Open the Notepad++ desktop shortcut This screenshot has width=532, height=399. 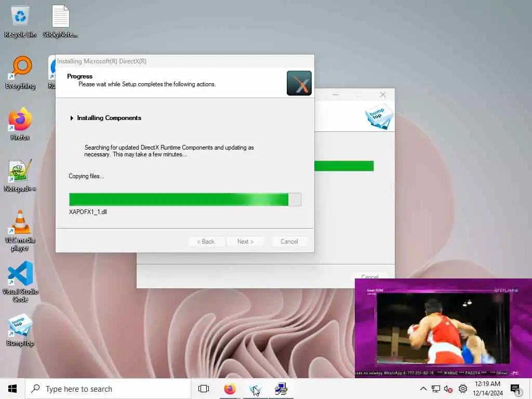[20, 175]
